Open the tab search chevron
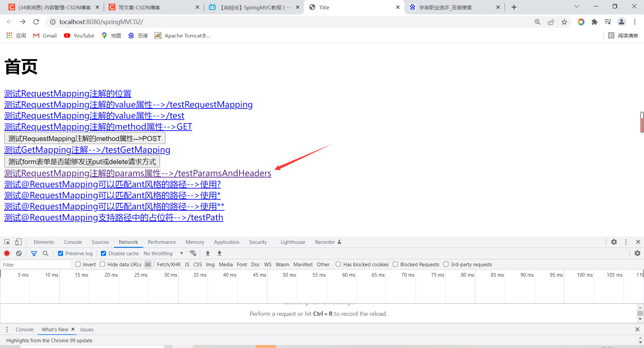 (x=577, y=6)
